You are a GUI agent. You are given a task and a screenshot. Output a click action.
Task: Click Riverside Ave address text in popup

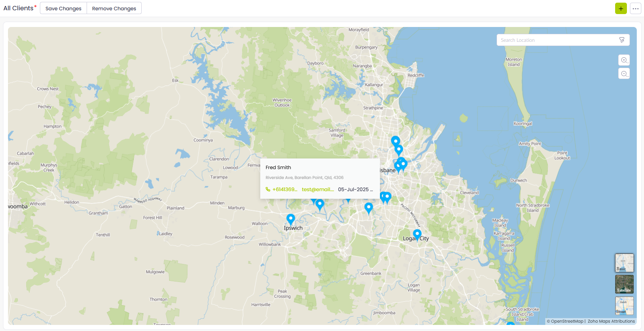(304, 177)
